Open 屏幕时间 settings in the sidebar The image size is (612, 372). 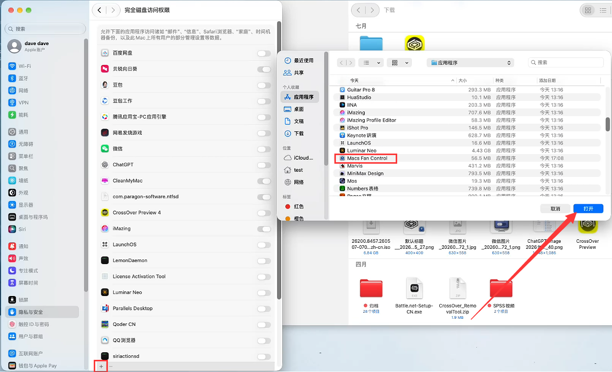point(23,282)
